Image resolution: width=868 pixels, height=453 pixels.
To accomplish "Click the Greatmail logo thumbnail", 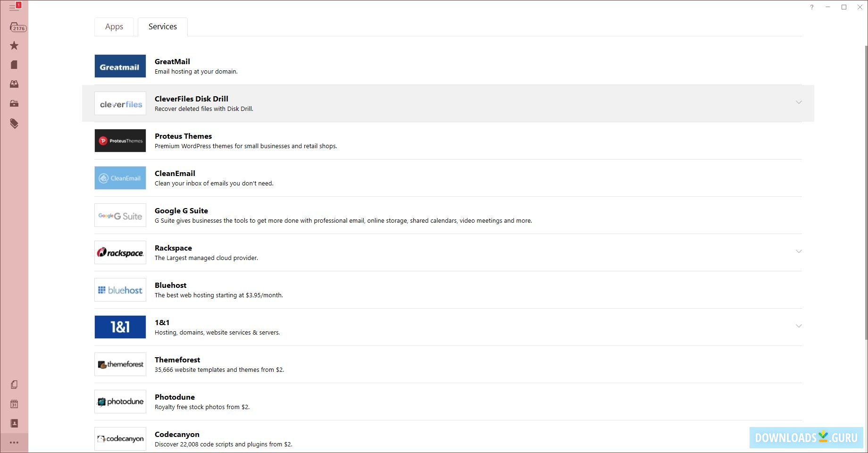I will (120, 66).
